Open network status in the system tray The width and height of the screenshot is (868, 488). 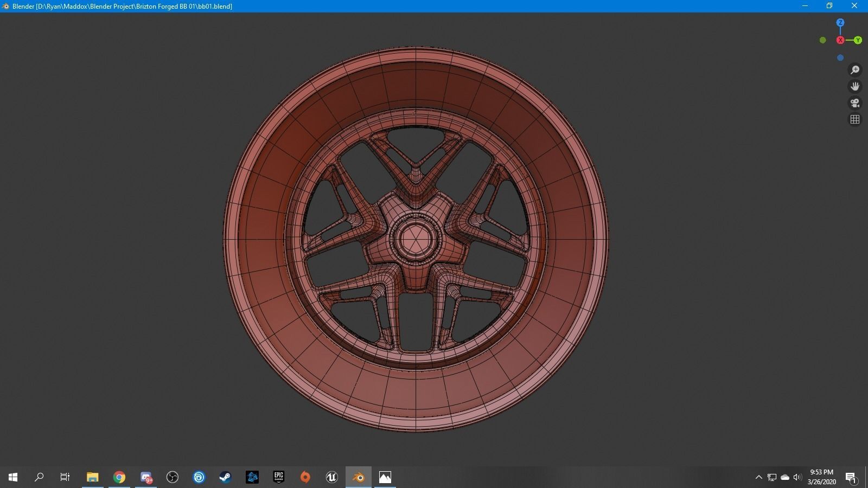pos(772,477)
